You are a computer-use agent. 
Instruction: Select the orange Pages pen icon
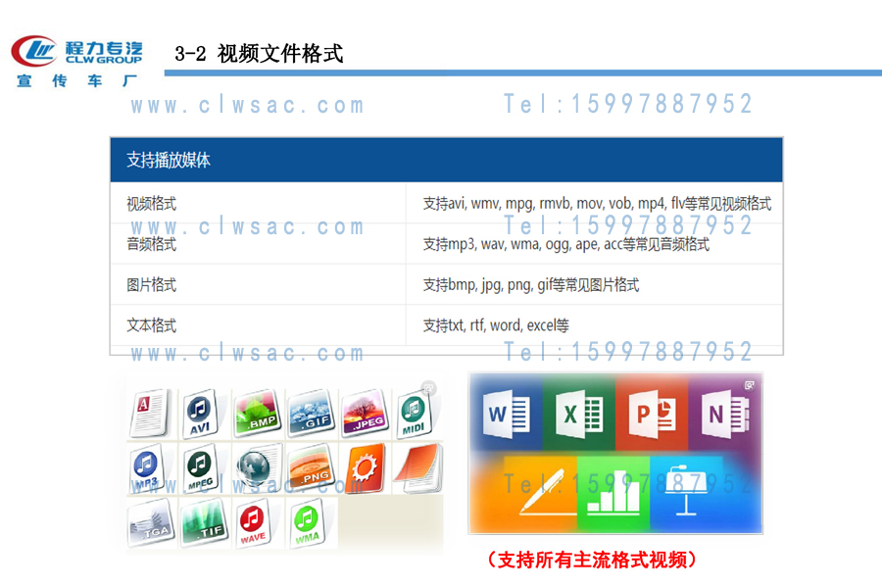click(541, 494)
